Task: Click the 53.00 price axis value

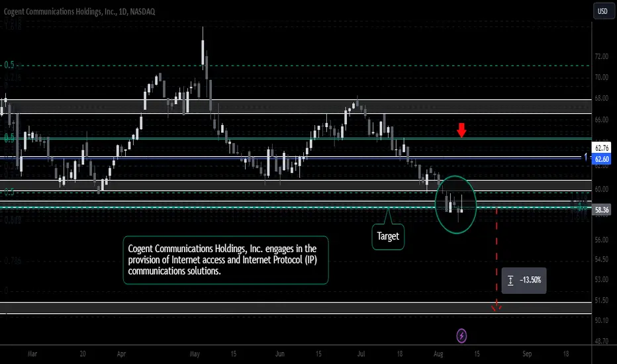Action: (601, 279)
